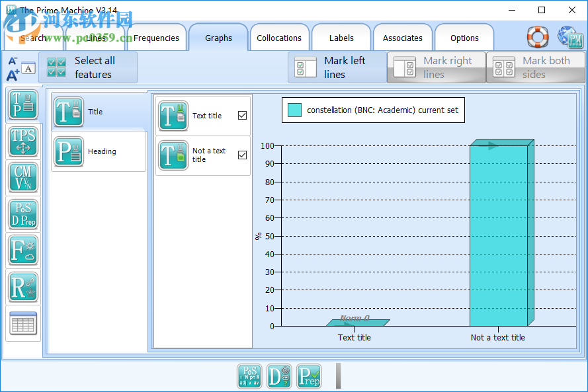This screenshot has height=392, width=588.
Task: Click the TP icon in left sidebar
Action: 23,105
